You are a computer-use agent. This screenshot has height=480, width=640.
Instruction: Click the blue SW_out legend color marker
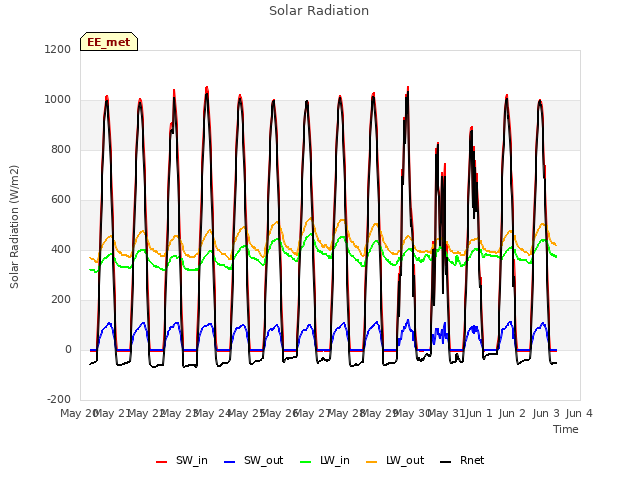(230, 462)
